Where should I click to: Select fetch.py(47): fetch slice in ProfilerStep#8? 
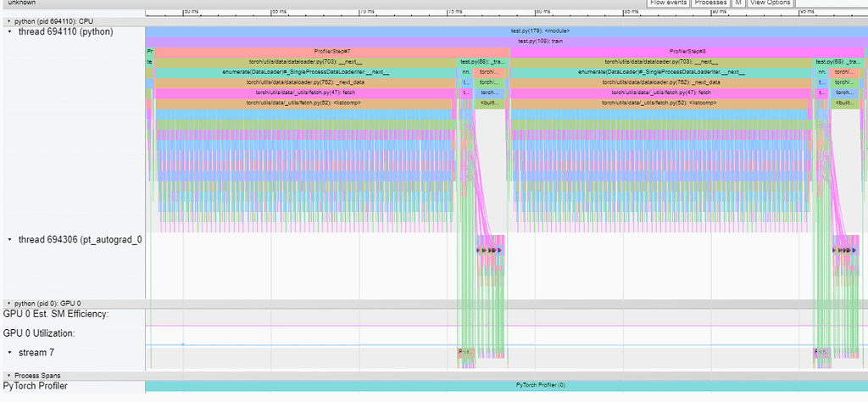pos(661,93)
